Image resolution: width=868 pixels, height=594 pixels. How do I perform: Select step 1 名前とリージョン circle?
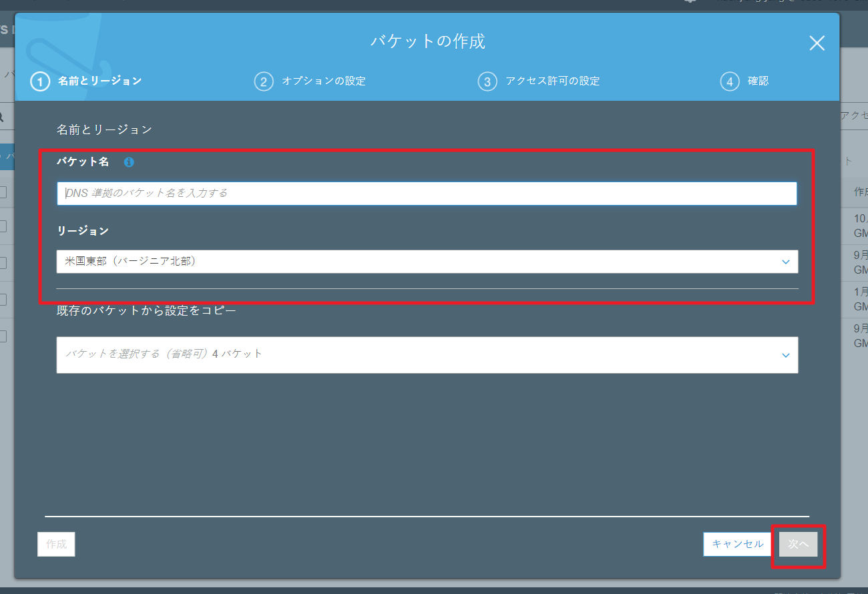coord(40,81)
